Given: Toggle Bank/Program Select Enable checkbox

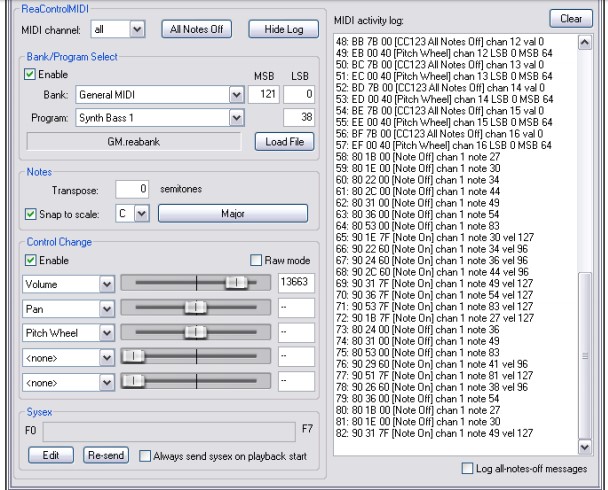Looking at the screenshot, I should coord(31,74).
